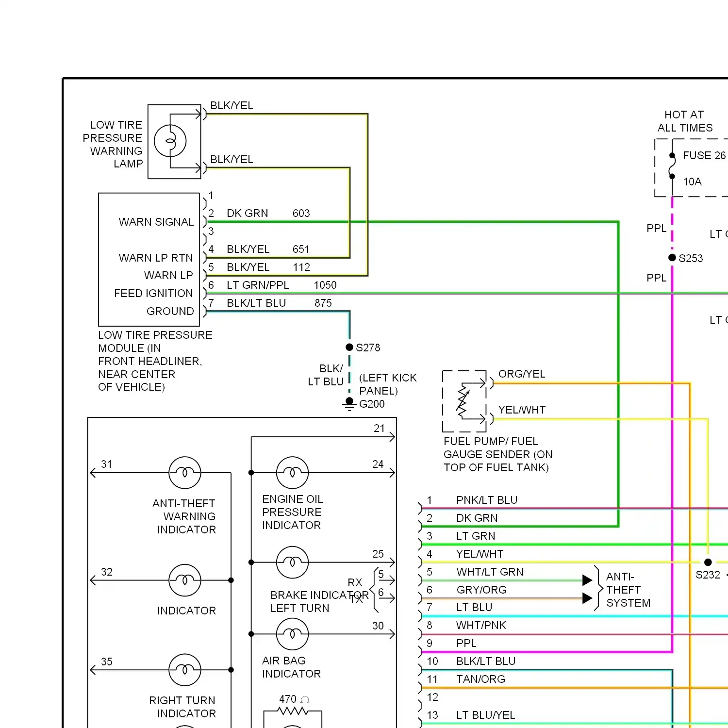Click the low tire pressure warning lamp symbol

pos(170,141)
